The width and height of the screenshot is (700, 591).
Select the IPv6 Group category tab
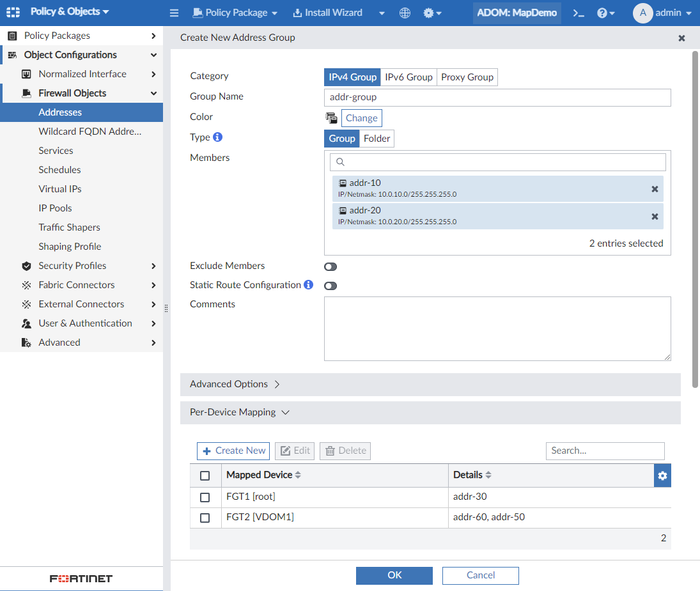(x=408, y=77)
